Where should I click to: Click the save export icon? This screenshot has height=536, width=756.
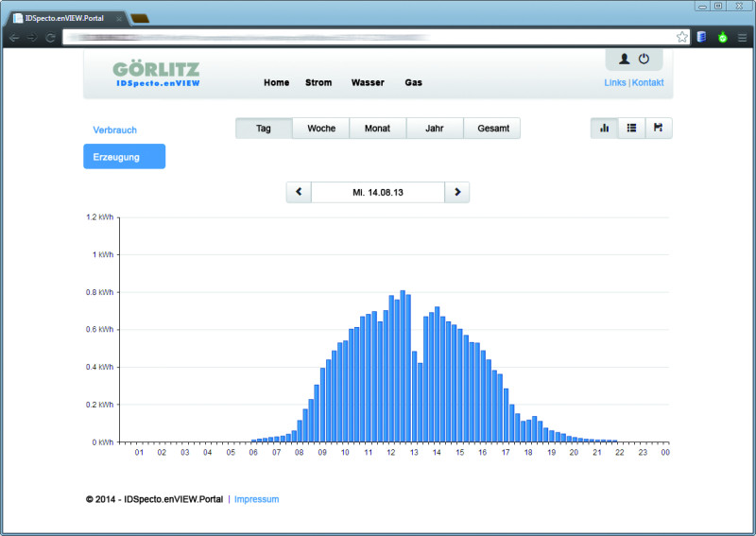click(x=659, y=128)
